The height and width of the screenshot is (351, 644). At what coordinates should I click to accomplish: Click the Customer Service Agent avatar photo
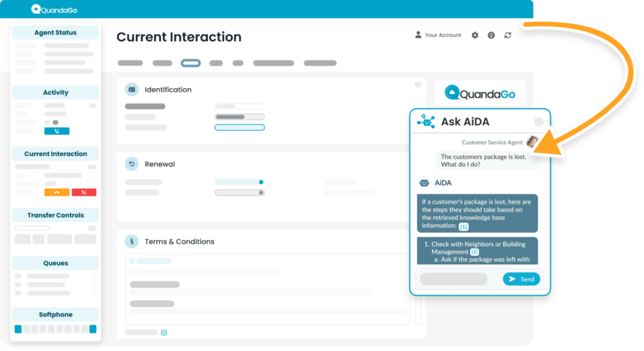point(532,142)
